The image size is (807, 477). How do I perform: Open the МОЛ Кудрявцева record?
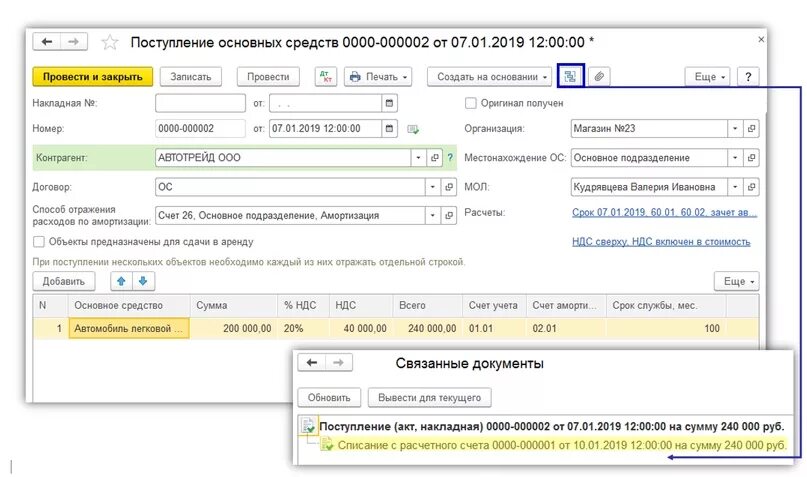coord(751,187)
